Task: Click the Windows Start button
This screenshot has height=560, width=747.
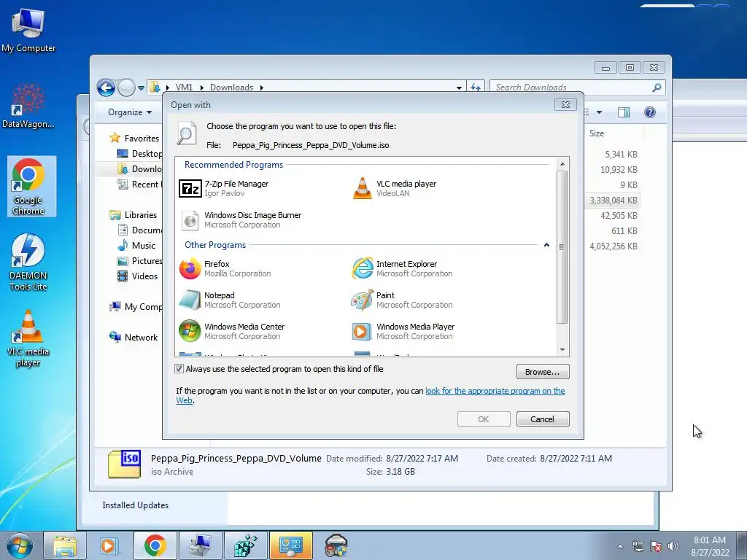Action: coord(19,545)
